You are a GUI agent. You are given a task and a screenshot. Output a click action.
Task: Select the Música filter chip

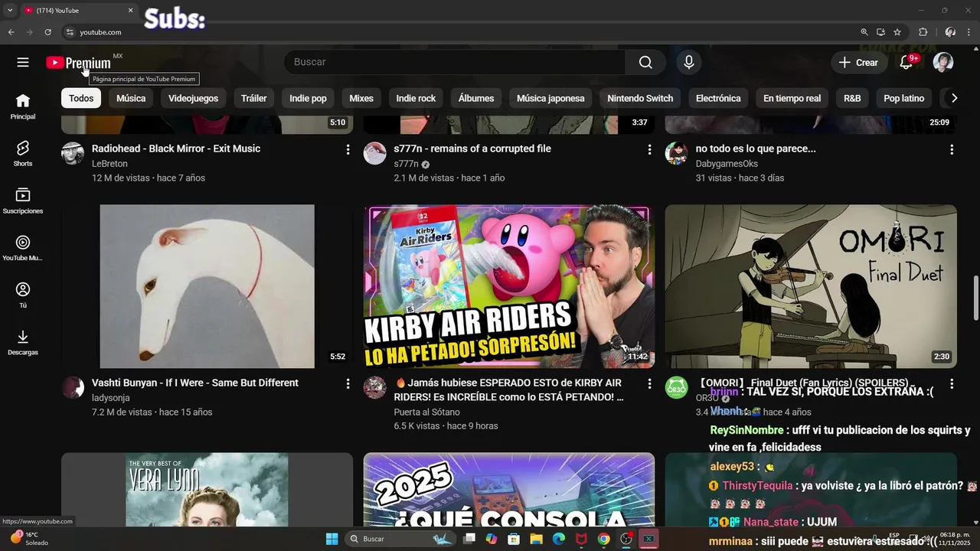(x=131, y=98)
